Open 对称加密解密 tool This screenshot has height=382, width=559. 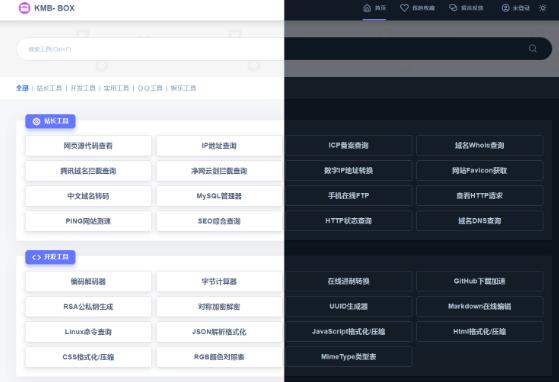[219, 307]
